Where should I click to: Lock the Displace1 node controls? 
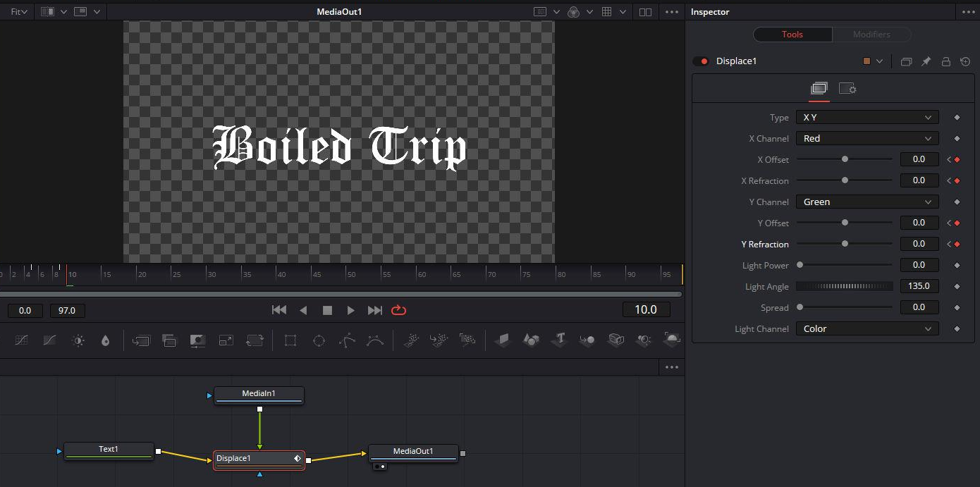tap(946, 61)
